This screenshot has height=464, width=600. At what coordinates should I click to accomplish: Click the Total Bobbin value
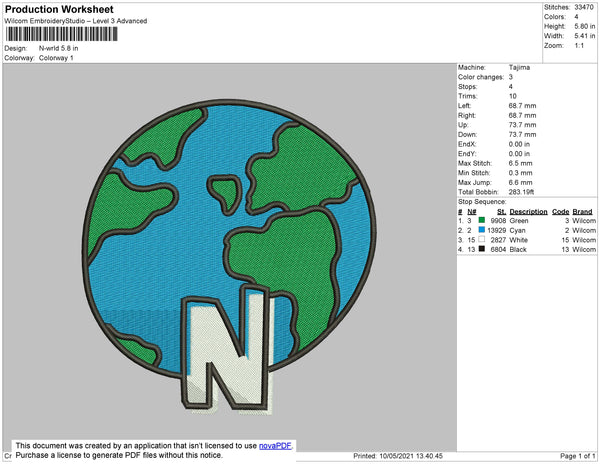[524, 192]
